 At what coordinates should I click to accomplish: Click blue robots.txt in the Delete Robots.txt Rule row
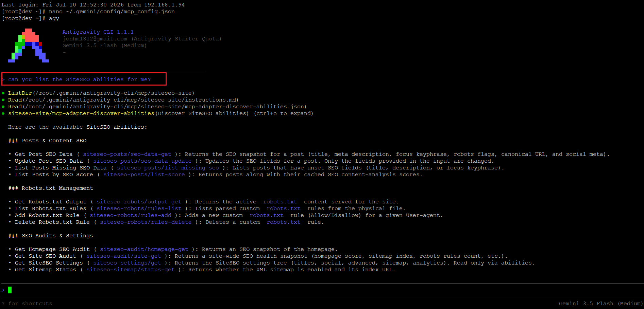tap(284, 222)
